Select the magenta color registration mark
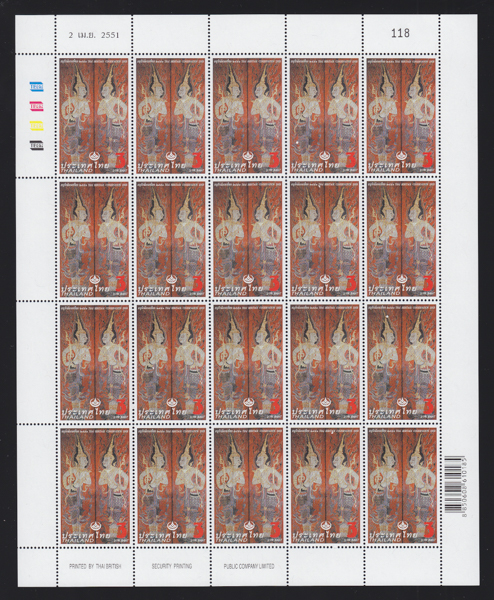The image size is (494, 600). [x=37, y=106]
